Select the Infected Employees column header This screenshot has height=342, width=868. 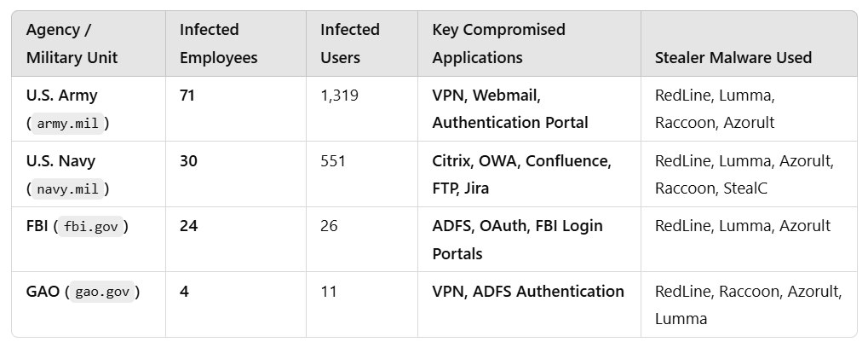pos(218,43)
